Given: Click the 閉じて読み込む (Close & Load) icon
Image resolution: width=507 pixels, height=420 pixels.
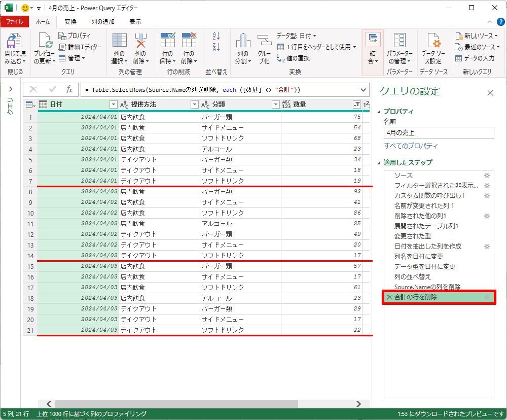Looking at the screenshot, I should click(x=14, y=42).
